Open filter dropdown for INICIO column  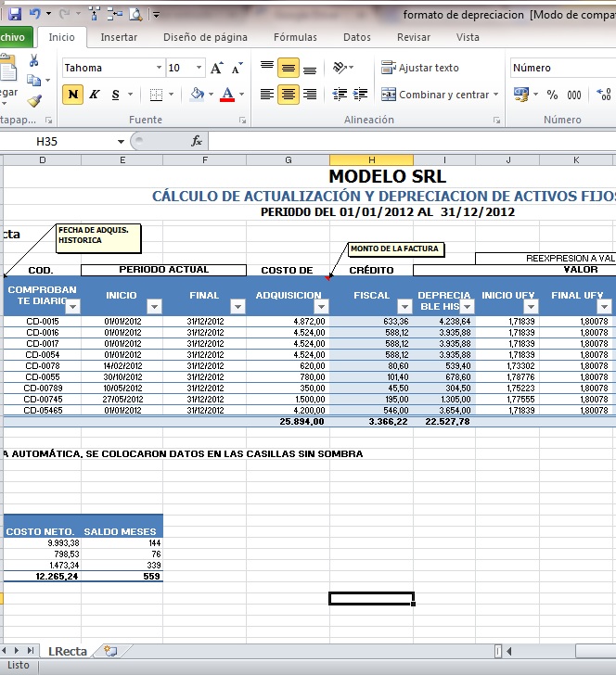click(x=154, y=307)
